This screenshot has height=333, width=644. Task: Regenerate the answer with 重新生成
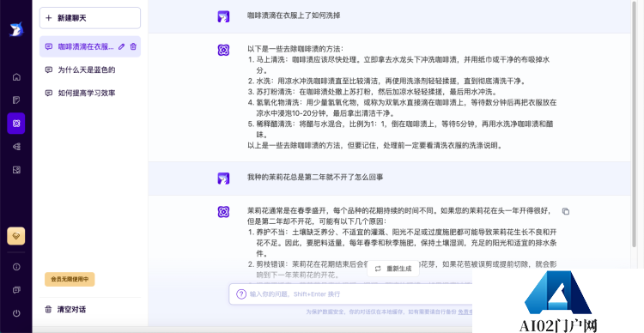[393, 269]
